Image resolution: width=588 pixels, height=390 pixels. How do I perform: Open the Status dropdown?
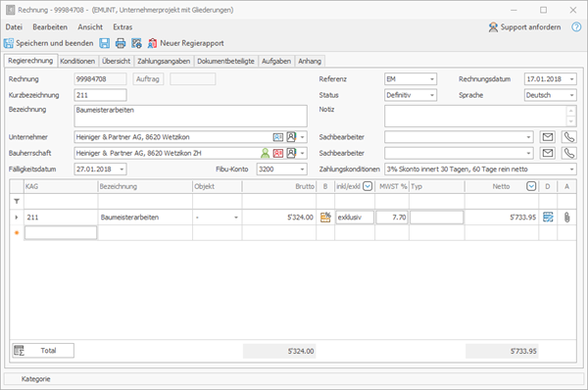click(x=432, y=95)
